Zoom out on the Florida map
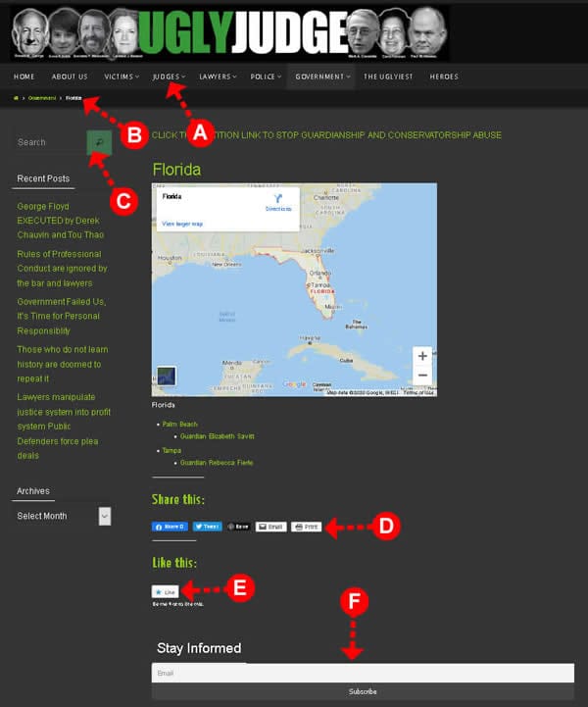 coord(422,376)
